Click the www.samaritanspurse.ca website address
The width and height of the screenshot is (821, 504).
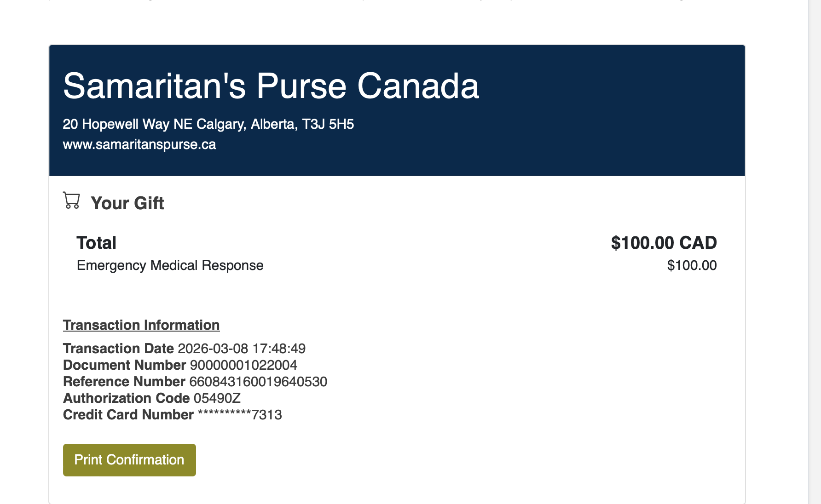click(x=139, y=144)
